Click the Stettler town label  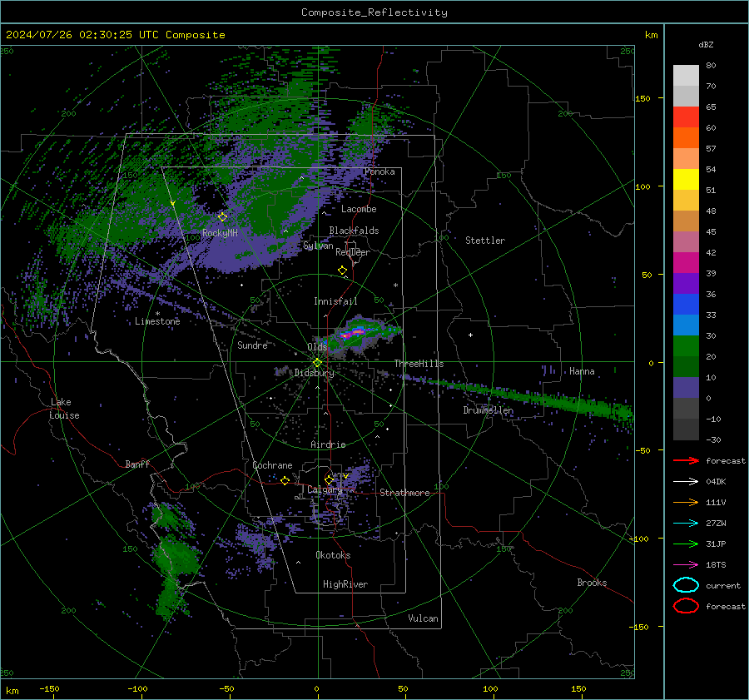[485, 241]
